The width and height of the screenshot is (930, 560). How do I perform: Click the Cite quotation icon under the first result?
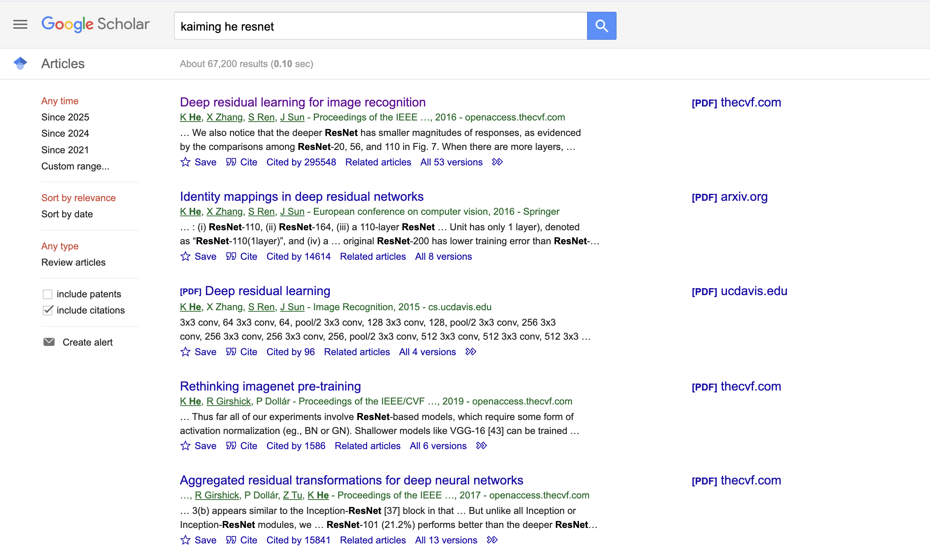tap(232, 162)
